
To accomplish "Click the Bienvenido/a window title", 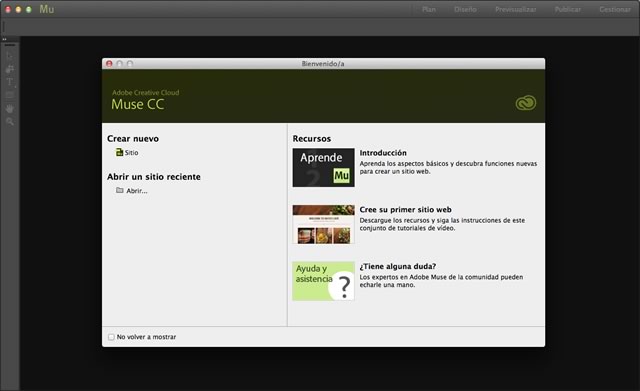I will (323, 64).
